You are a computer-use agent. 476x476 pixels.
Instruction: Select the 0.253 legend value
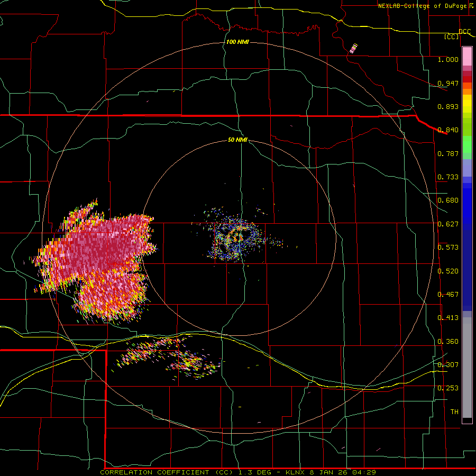pos(448,388)
